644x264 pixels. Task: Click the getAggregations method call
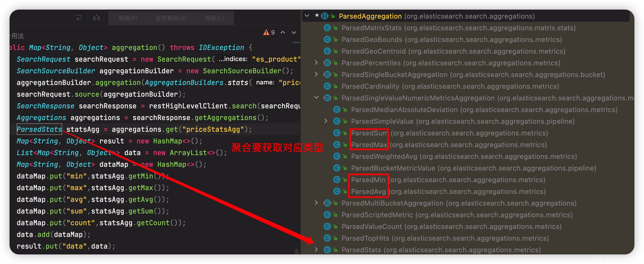click(225, 118)
